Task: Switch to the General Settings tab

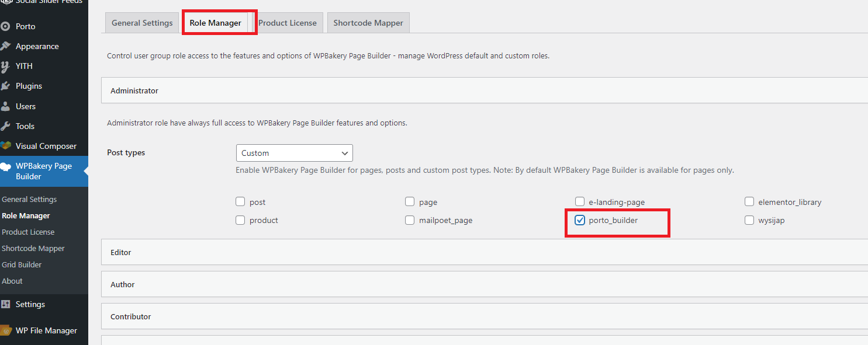Action: coord(142,23)
